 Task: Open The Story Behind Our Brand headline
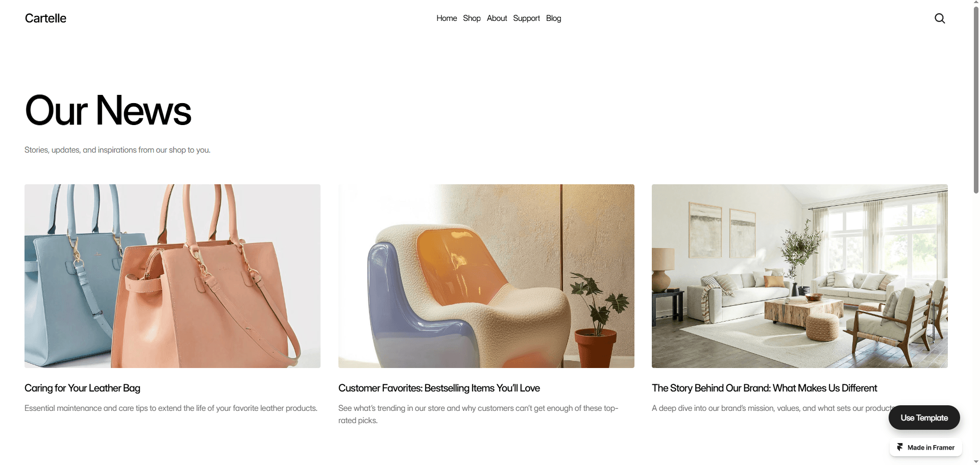click(764, 388)
